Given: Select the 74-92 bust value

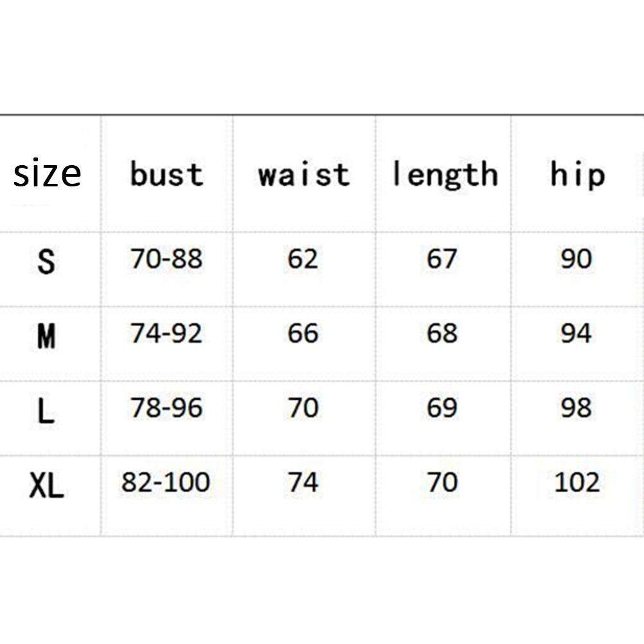Looking at the screenshot, I should pyautogui.click(x=166, y=334).
